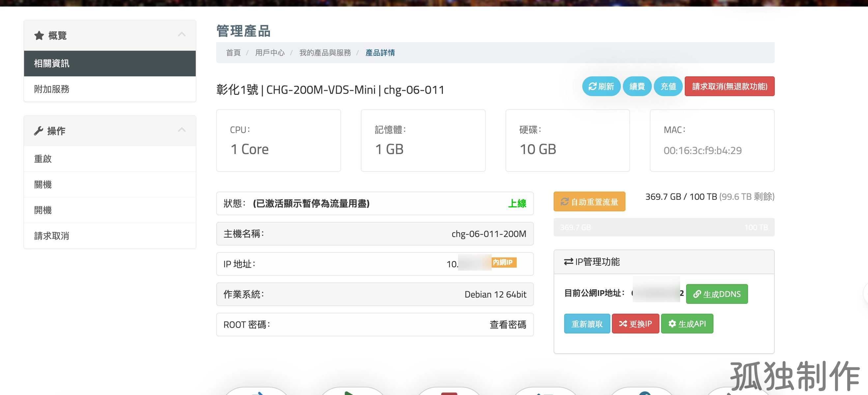Select 開機 in the operations list
Viewport: 868px width, 395px height.
[110, 210]
